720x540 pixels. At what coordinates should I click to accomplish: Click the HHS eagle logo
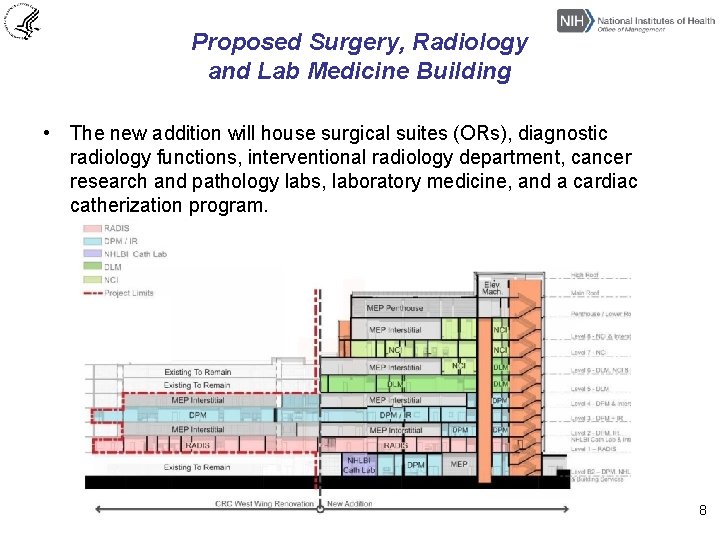click(x=22, y=21)
